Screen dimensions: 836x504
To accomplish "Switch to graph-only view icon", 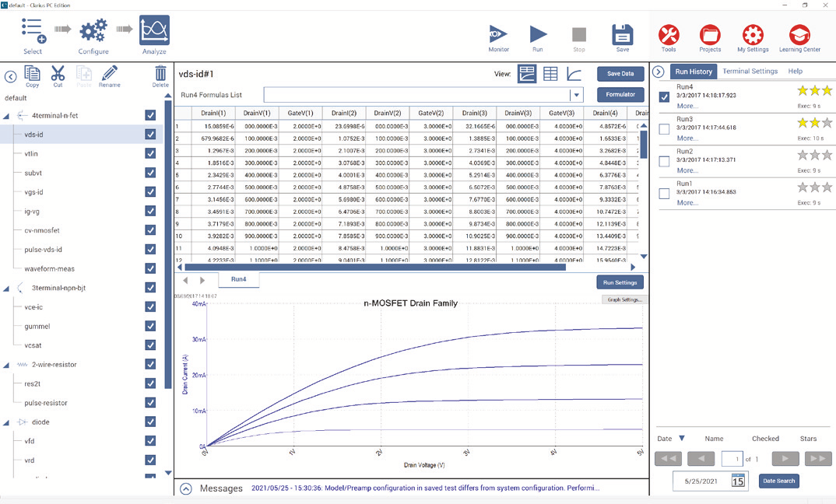I will 574,74.
